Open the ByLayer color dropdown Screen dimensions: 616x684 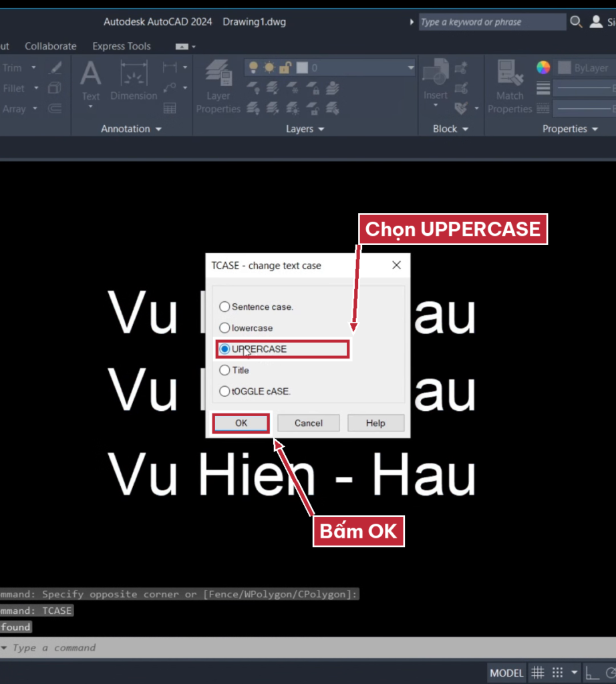pos(587,67)
